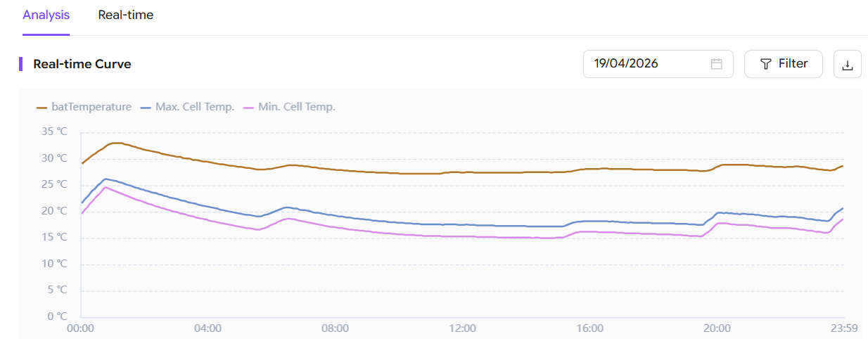Click the Real-time Curve section title
Image resolution: width=868 pixels, height=339 pixels.
click(x=82, y=64)
